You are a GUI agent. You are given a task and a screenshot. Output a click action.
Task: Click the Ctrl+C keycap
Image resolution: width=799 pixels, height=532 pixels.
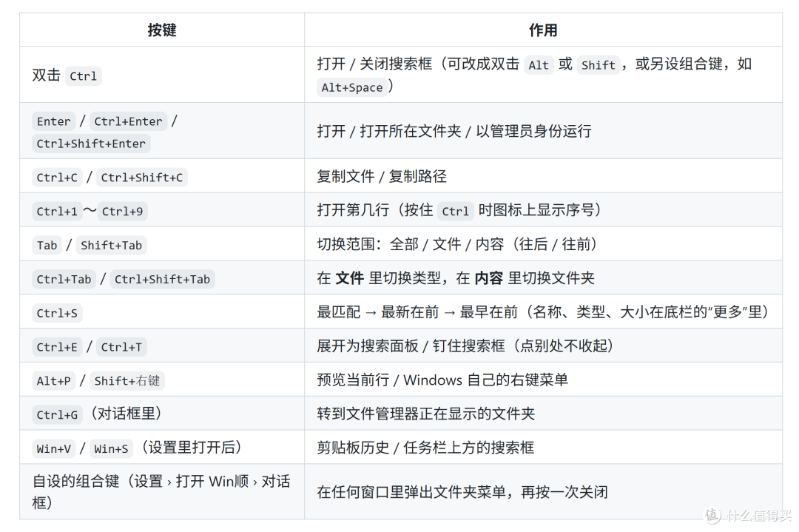point(57,178)
